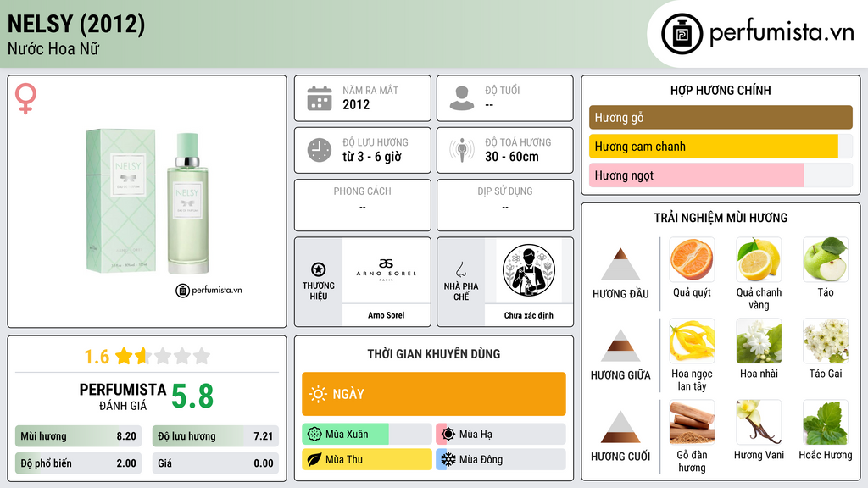868x488 pixels.
Task: Select the Quả quýt note image
Action: tap(692, 259)
